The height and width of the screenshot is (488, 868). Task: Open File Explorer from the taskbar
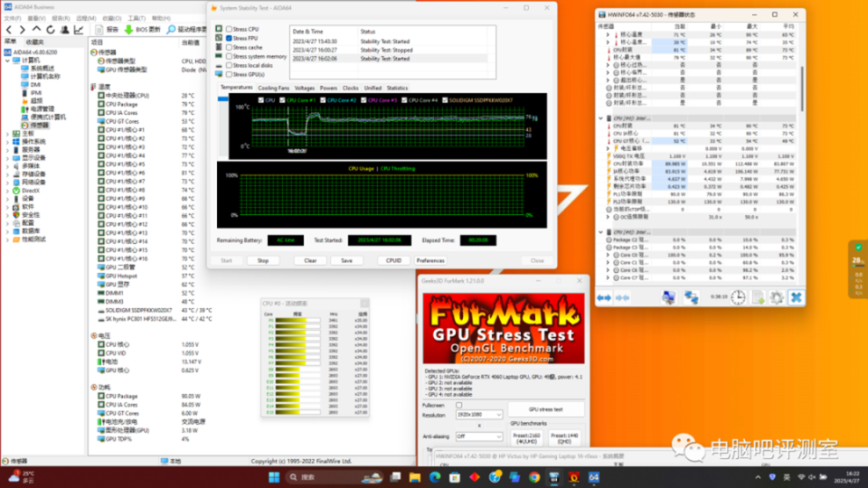tap(415, 477)
